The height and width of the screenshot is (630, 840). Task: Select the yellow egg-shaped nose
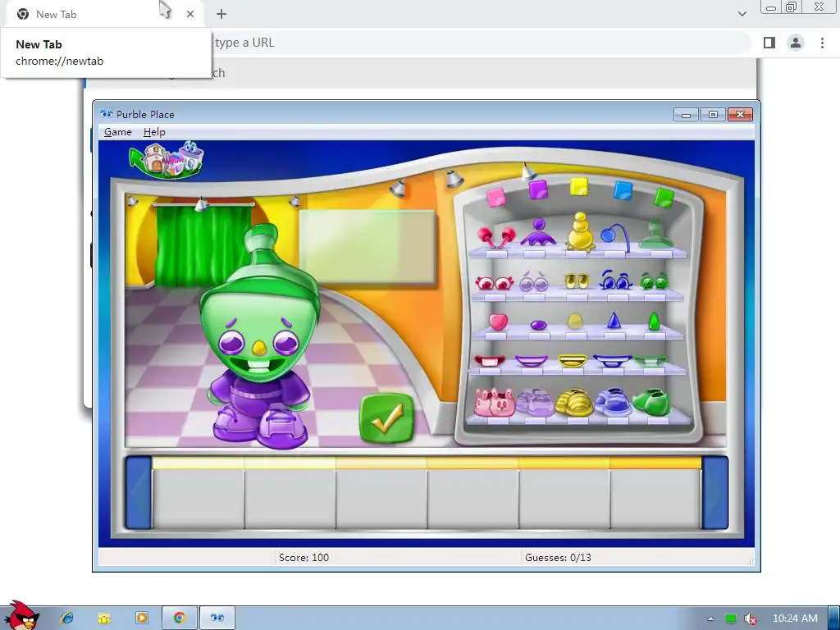point(575,321)
